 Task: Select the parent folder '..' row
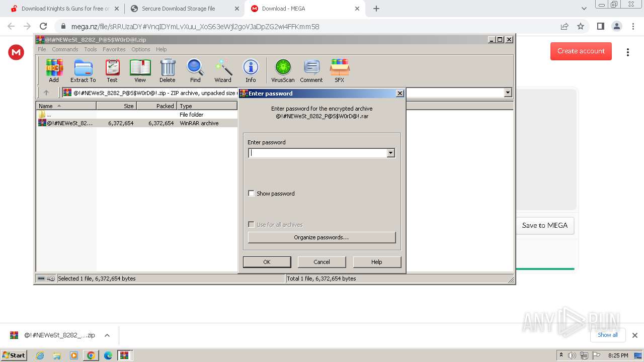pos(137,115)
